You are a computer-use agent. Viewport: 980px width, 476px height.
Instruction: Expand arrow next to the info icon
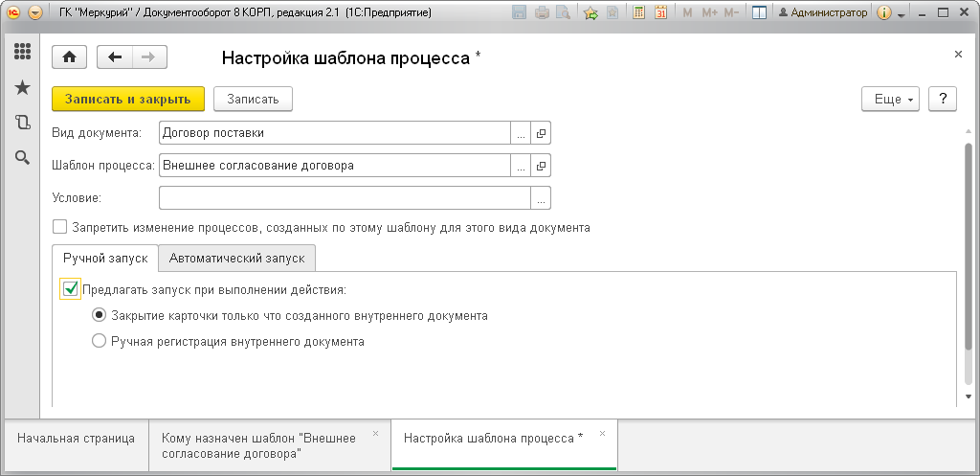click(x=902, y=14)
